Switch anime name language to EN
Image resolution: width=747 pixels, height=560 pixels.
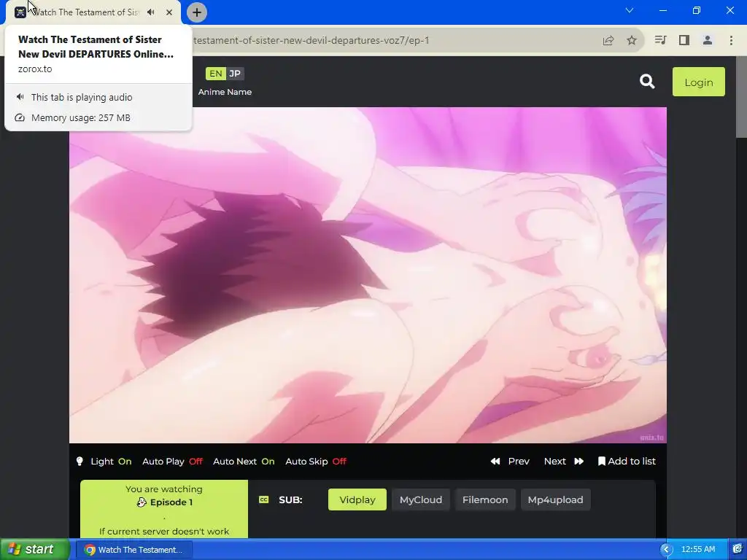pyautogui.click(x=215, y=74)
